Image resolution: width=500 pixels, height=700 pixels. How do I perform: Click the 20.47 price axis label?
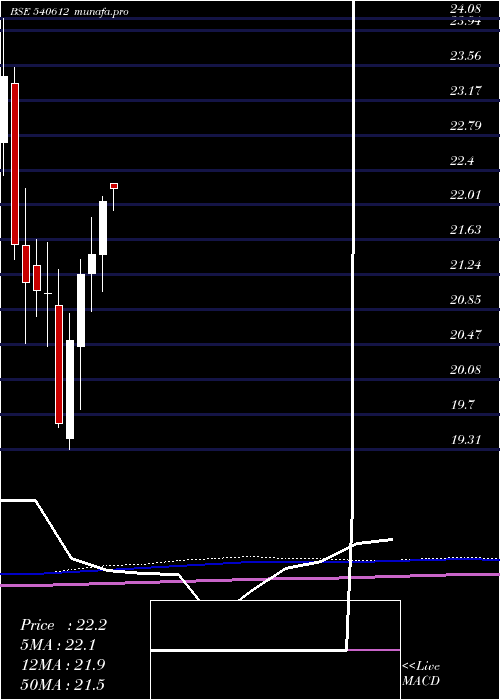tap(466, 334)
